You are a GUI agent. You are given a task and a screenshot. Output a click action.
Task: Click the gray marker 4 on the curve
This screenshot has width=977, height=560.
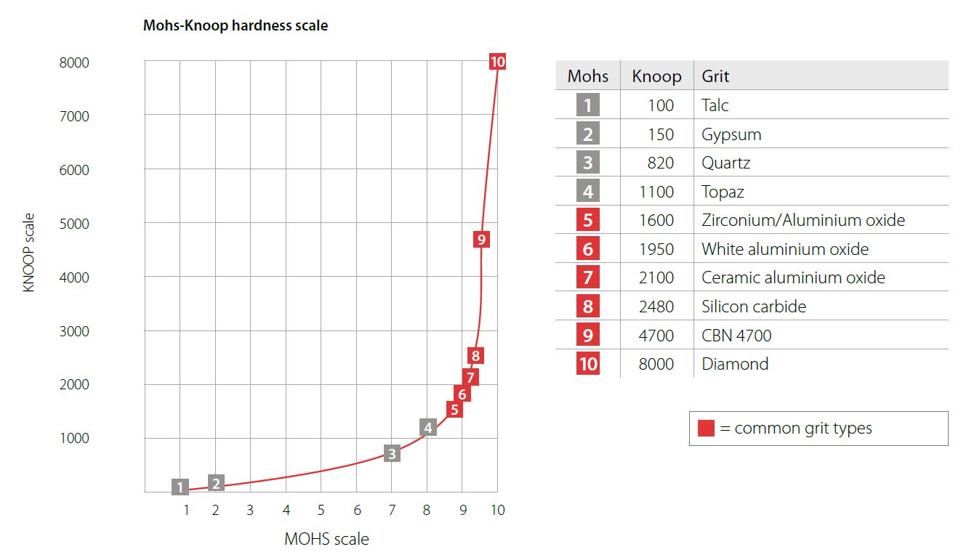point(428,428)
